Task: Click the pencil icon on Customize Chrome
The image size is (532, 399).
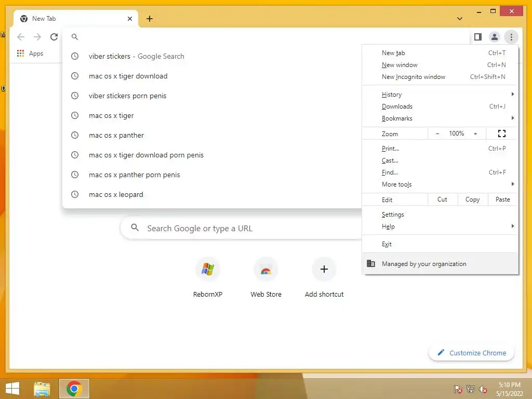Action: click(441, 353)
